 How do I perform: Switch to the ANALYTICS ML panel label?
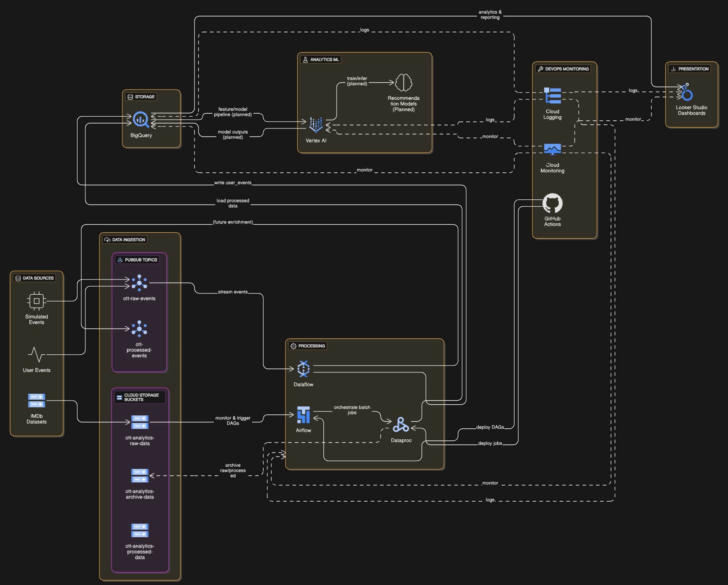pos(321,59)
